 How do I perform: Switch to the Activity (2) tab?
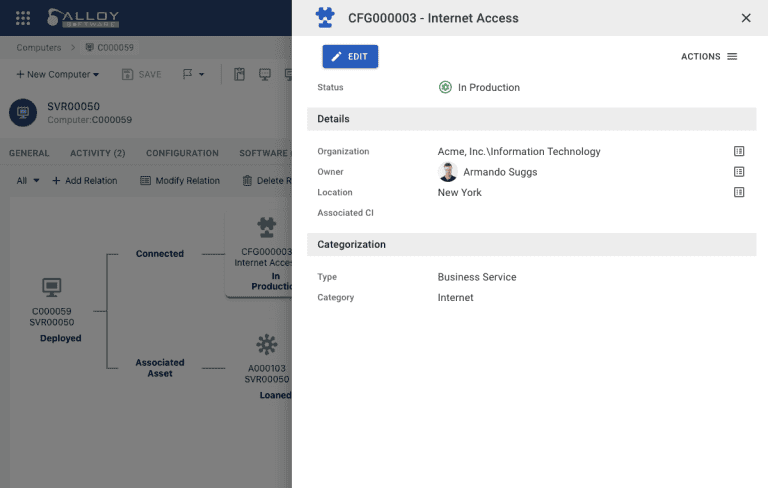coord(97,153)
